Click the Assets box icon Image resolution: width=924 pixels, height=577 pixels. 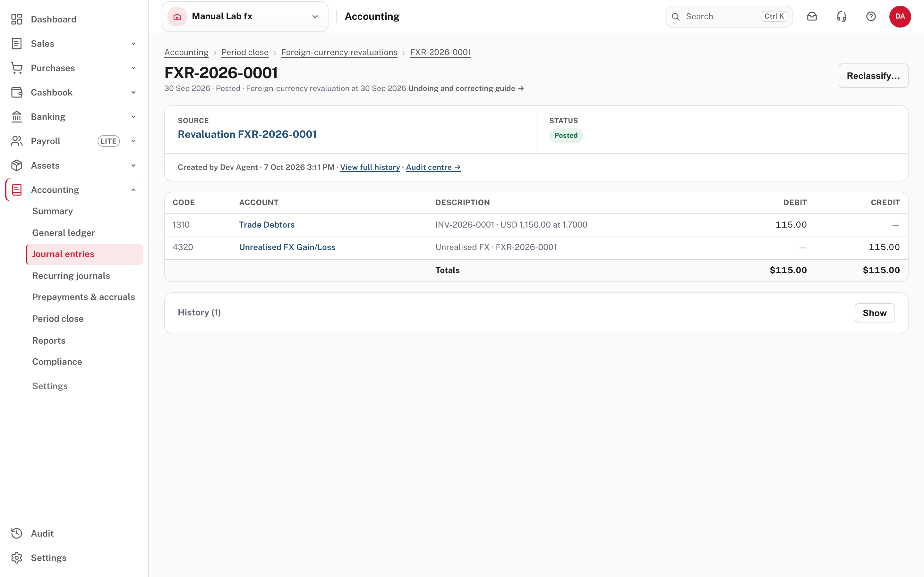[x=16, y=165]
